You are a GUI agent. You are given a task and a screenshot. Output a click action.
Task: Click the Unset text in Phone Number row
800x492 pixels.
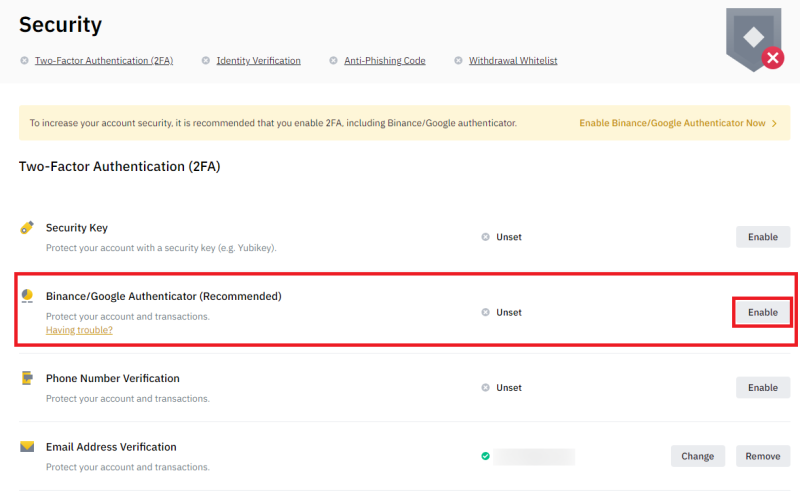[509, 388]
